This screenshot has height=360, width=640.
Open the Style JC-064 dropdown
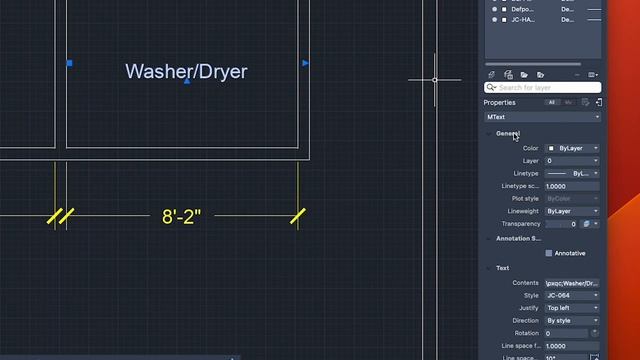point(572,295)
